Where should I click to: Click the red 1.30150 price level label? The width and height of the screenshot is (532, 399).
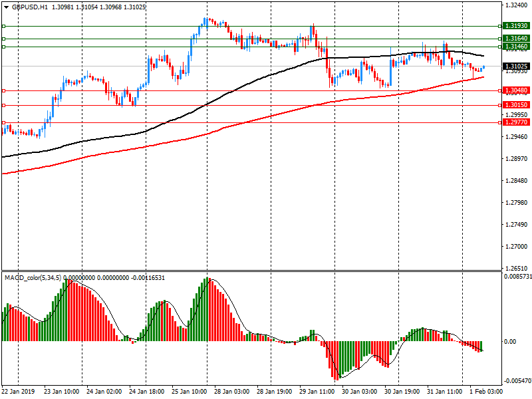point(516,105)
